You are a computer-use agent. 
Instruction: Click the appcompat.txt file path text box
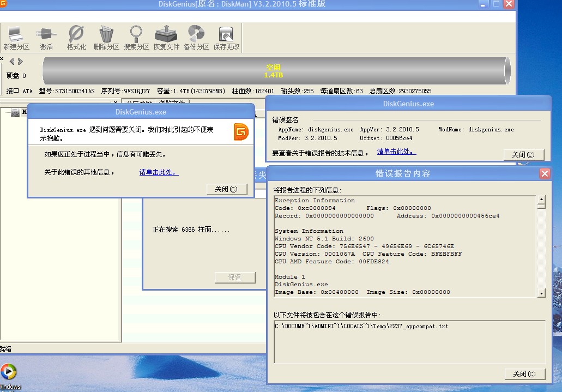pyautogui.click(x=410, y=342)
